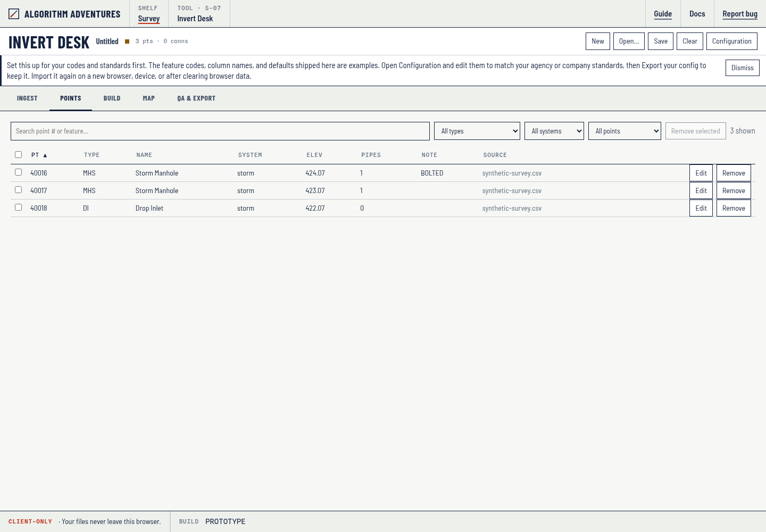Click the Report bug link

740,14
